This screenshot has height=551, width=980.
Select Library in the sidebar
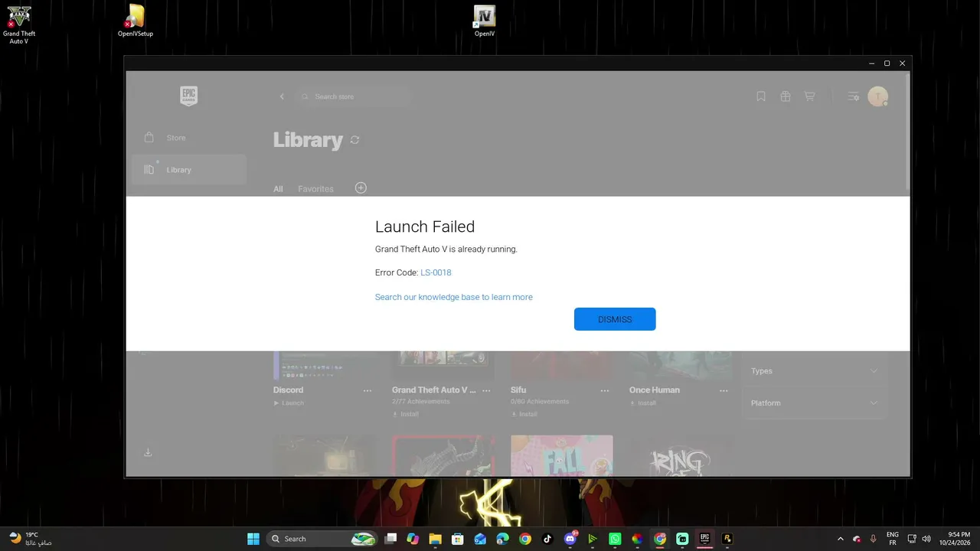[189, 170]
